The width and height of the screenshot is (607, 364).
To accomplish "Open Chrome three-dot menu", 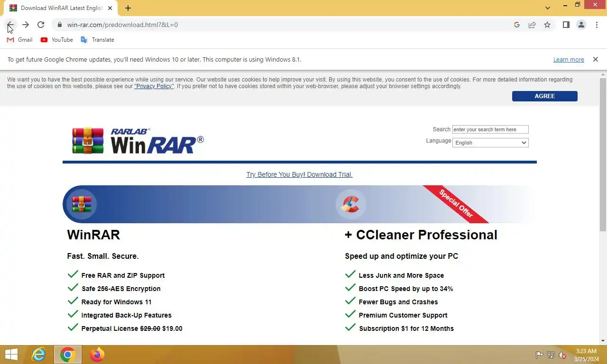I will point(597,25).
